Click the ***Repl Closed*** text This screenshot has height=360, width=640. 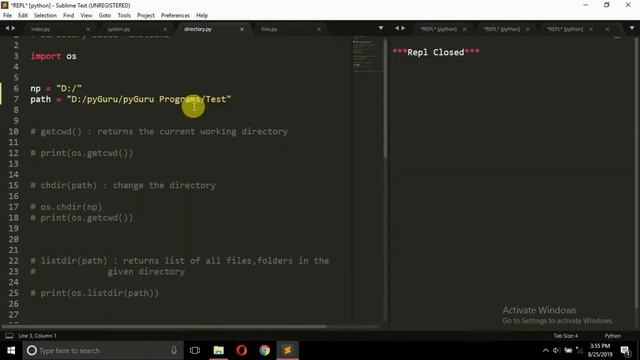pyautogui.click(x=436, y=52)
